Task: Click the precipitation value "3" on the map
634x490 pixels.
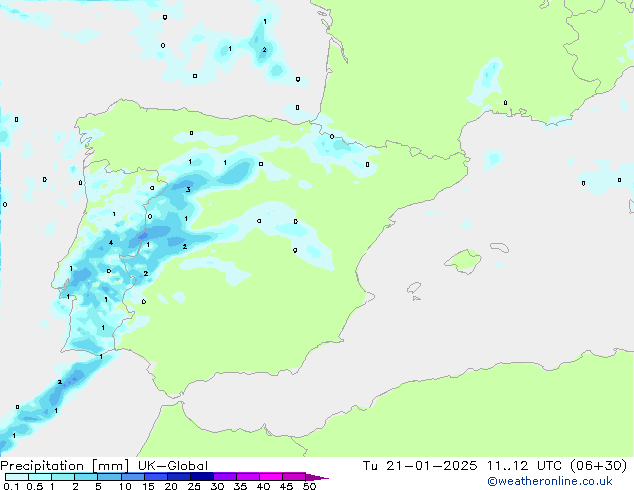Action: tap(188, 190)
